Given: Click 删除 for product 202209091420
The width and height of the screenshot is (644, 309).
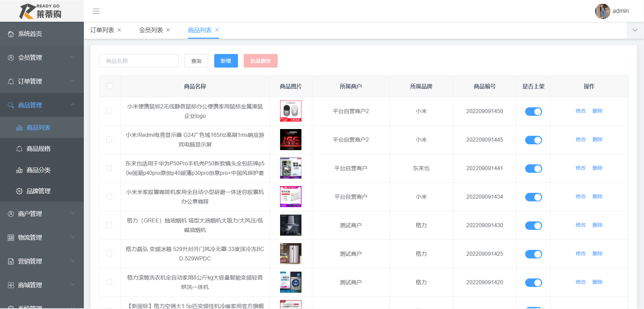Looking at the screenshot, I should (597, 282).
